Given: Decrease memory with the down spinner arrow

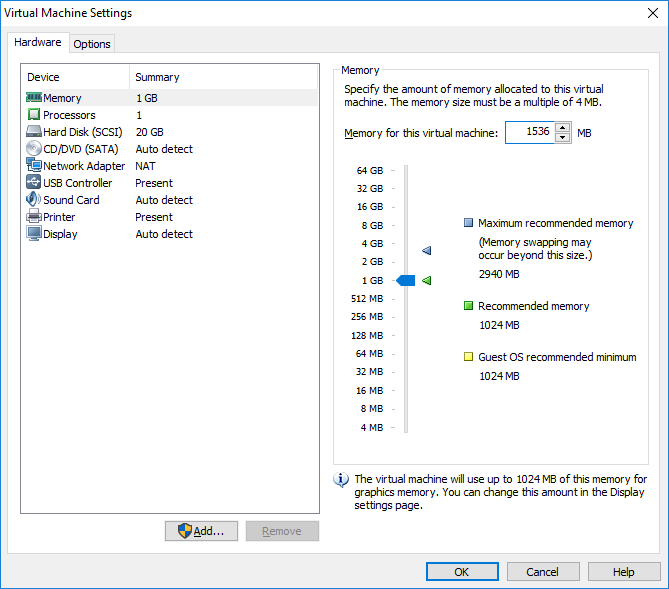Looking at the screenshot, I should [563, 137].
